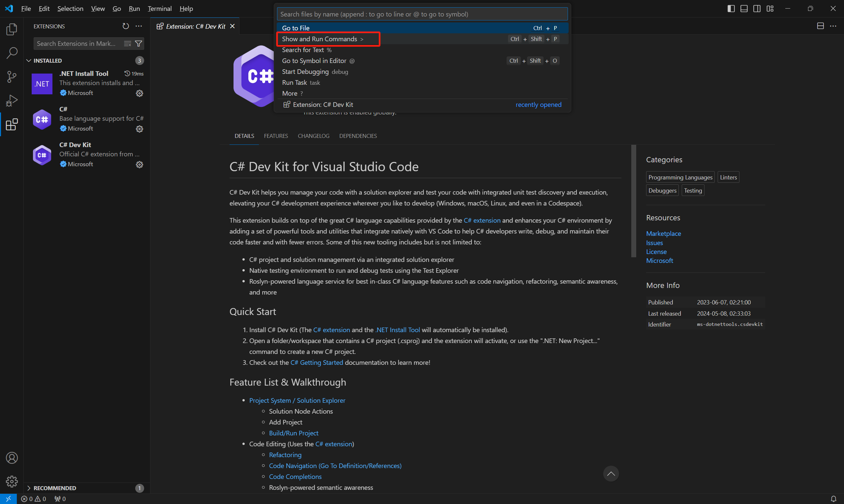Choose Start Debugging entry

tap(422, 72)
